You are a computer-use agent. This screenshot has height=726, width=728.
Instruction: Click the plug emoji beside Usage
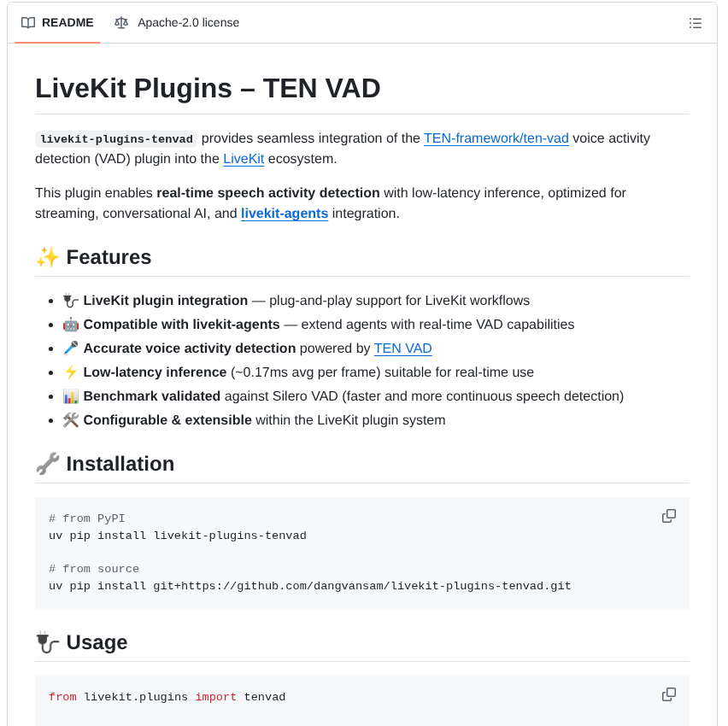pyautogui.click(x=47, y=641)
